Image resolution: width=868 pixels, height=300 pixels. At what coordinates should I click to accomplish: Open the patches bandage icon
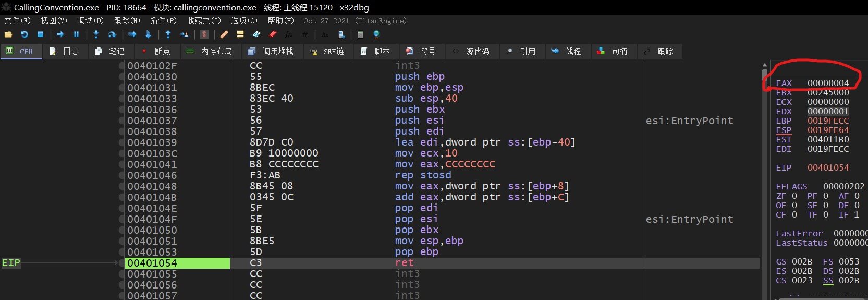coord(224,34)
